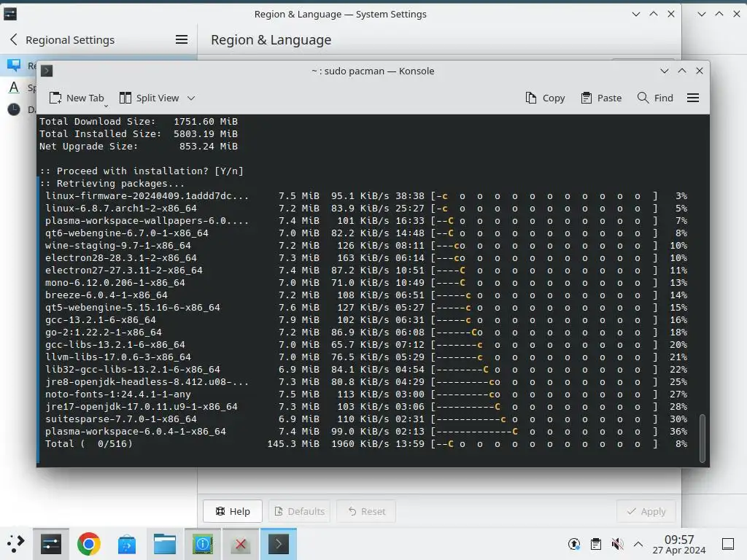This screenshot has width=747, height=560.
Task: Click the System Settings window icon
Action: click(10, 14)
